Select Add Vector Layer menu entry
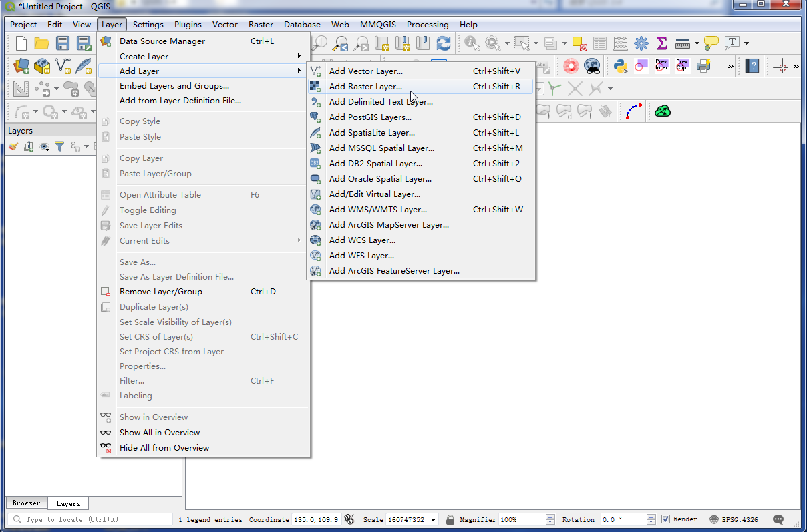Screen dimensions: 807x532 420,71
